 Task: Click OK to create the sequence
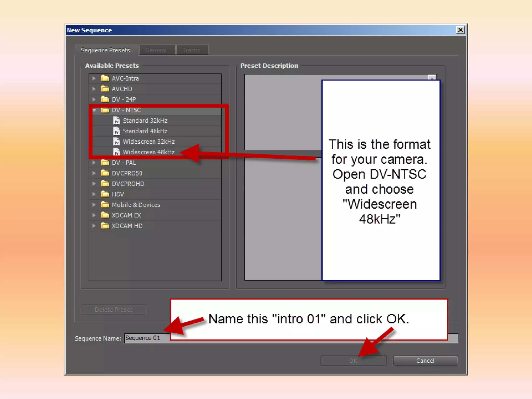353,361
